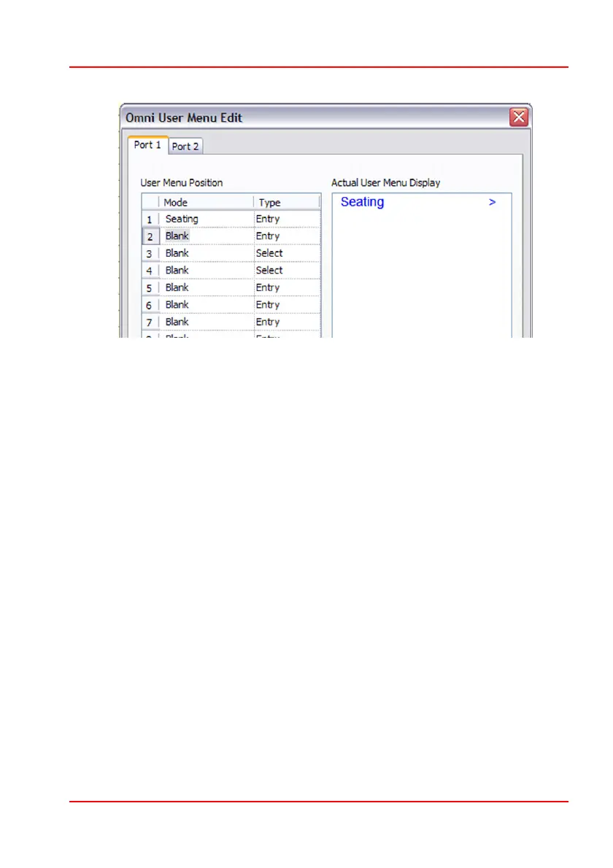Screen dimensions: 613x868
Task: Click the Entry type cell in row 2
Action: tap(287, 236)
